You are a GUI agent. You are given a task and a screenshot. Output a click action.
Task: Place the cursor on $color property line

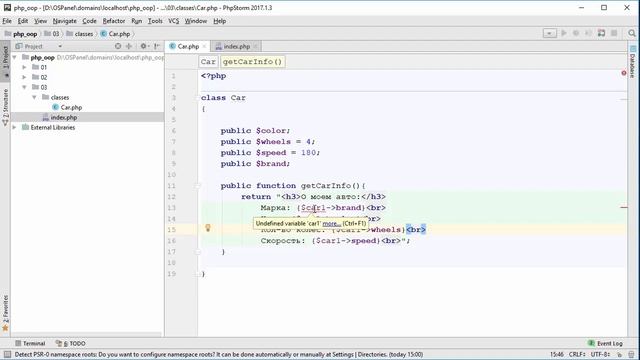[x=255, y=131]
